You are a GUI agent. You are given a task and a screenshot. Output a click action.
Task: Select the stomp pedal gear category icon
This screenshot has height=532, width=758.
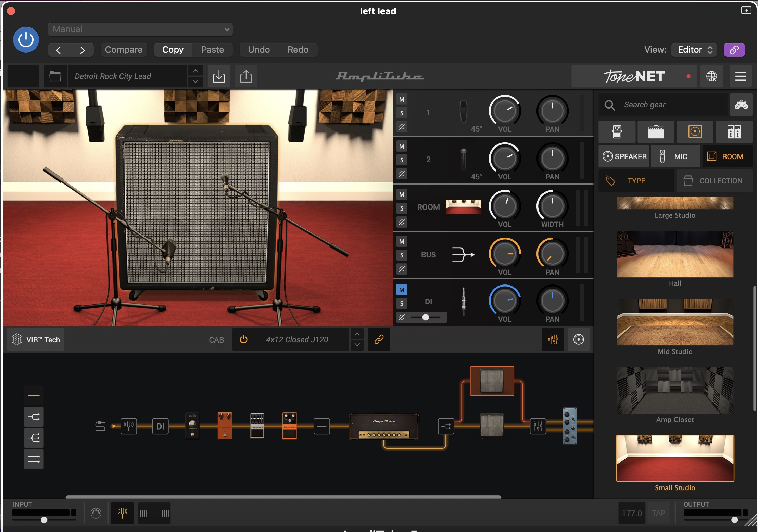(x=617, y=132)
